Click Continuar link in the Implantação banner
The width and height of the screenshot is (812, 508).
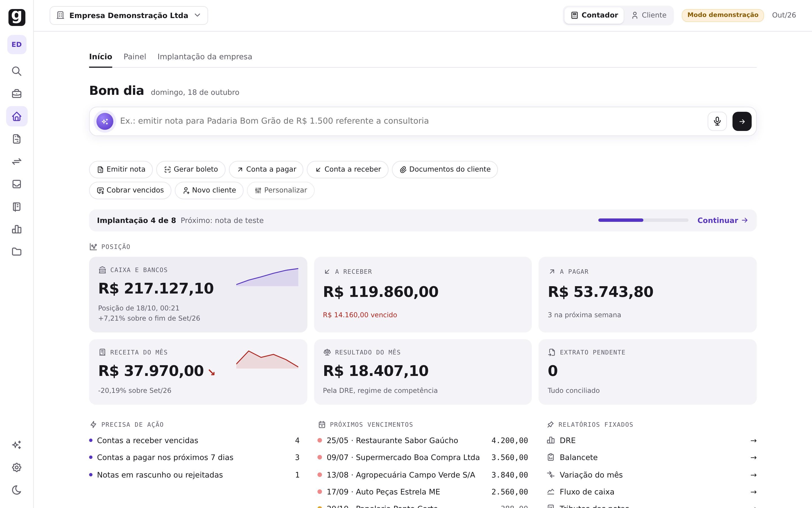click(722, 220)
